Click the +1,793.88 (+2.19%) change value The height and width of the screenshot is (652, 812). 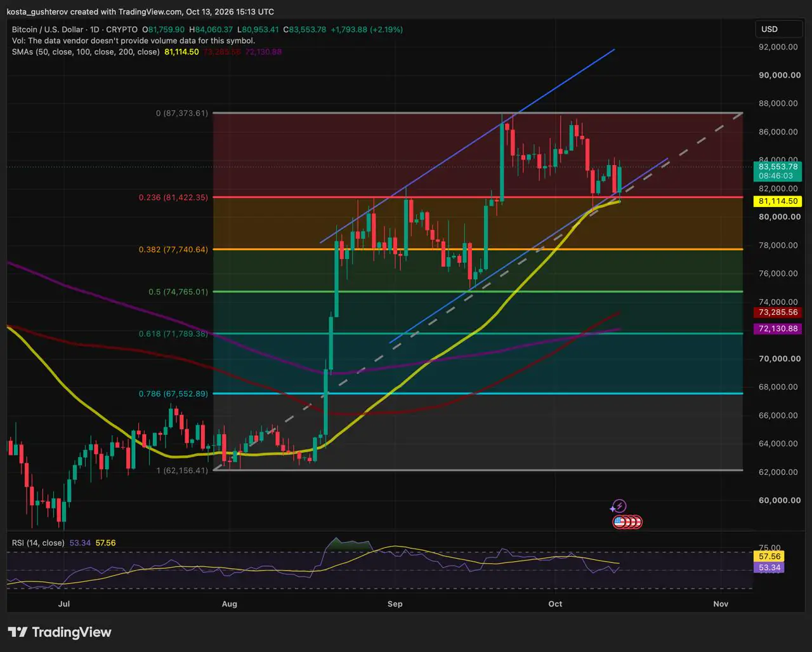pos(367,29)
